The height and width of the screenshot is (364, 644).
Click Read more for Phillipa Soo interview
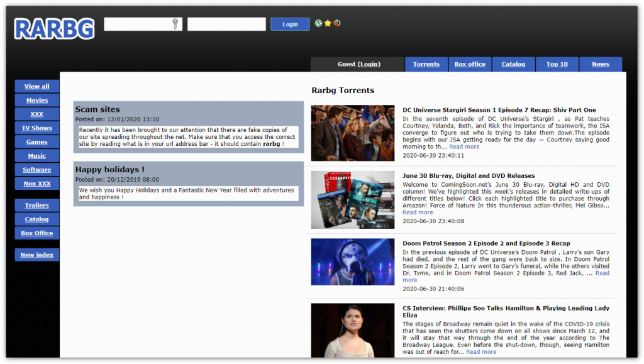pos(481,351)
